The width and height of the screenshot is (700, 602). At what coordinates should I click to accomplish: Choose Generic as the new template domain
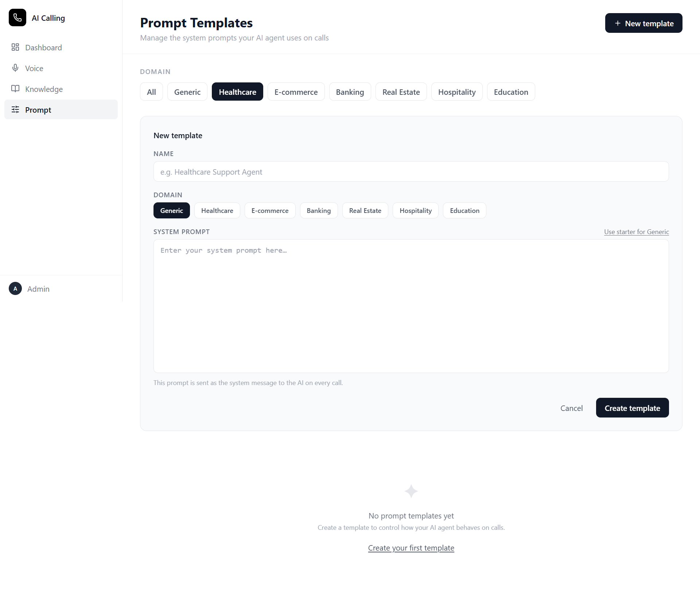pyautogui.click(x=172, y=210)
